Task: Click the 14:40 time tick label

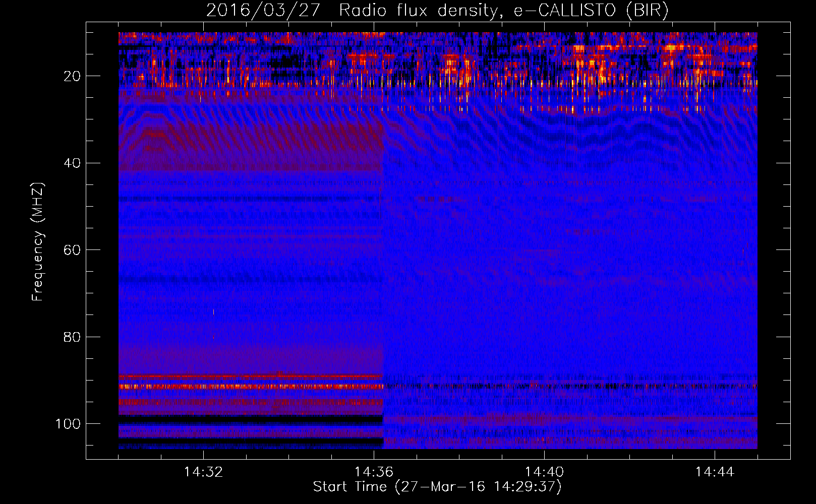Action: click(544, 472)
